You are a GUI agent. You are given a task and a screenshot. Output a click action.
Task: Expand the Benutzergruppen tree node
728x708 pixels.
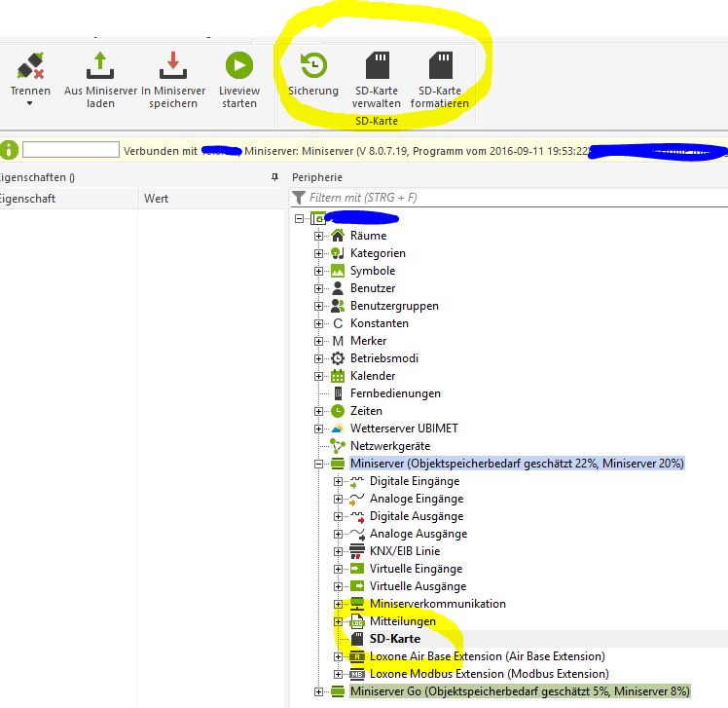pos(318,306)
